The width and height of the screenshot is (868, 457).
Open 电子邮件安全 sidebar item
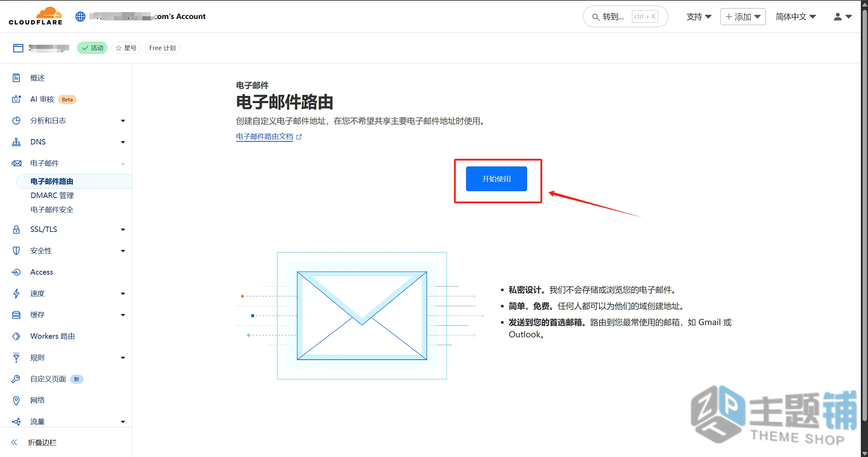pyautogui.click(x=52, y=210)
